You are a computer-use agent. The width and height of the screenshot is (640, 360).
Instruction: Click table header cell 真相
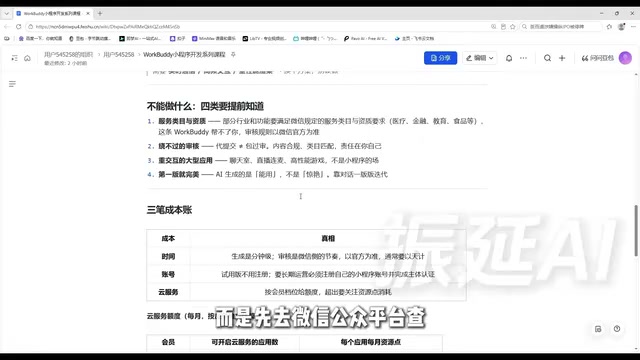click(x=328, y=238)
